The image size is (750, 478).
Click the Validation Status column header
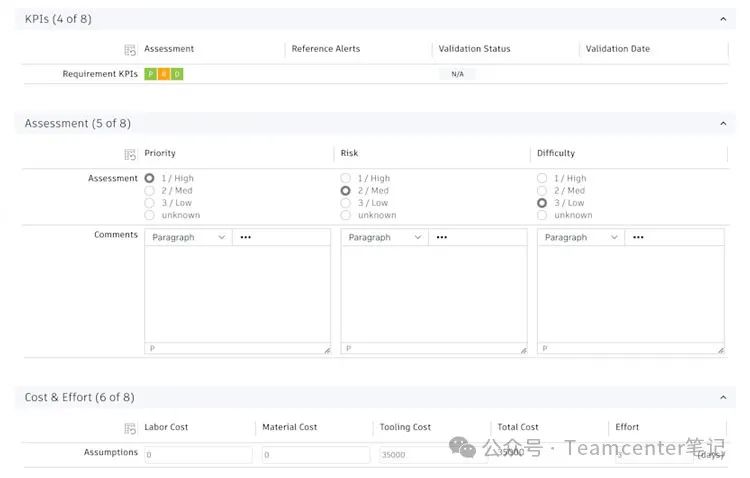coord(474,49)
